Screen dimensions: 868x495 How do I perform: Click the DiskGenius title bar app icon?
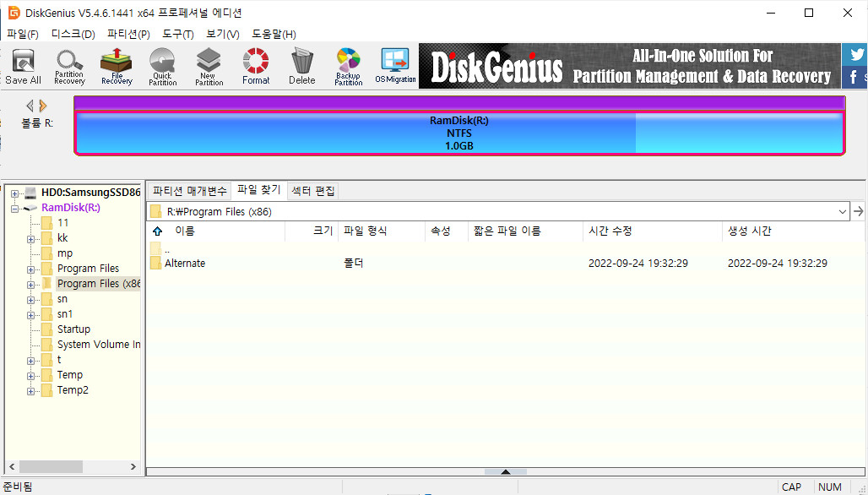(x=14, y=12)
